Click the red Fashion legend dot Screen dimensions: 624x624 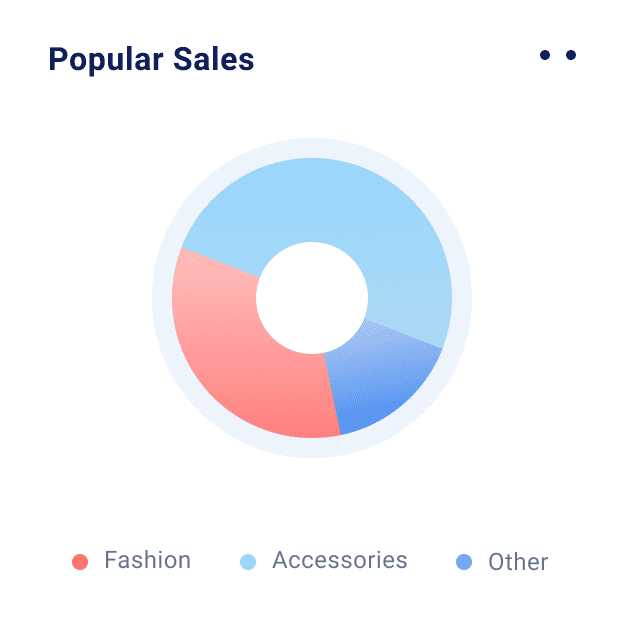[x=80, y=562]
